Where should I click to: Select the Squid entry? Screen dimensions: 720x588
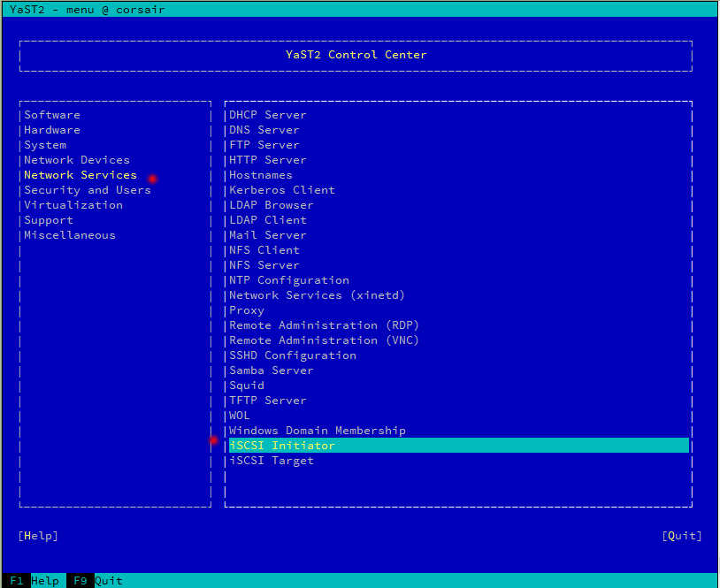[x=247, y=386]
